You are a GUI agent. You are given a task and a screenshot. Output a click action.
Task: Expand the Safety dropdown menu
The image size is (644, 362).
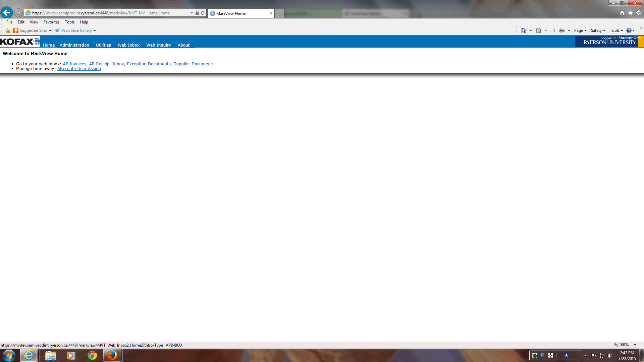coord(598,31)
